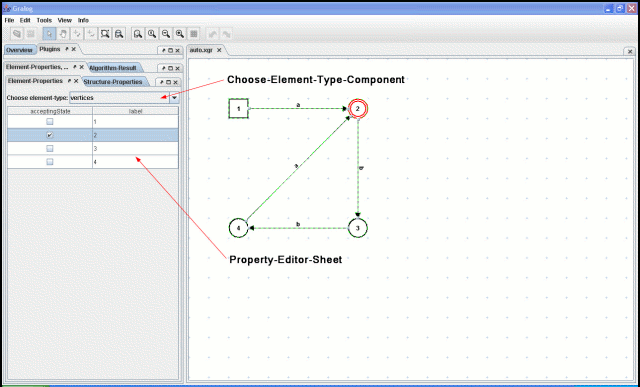
Task: Check acceptingState for vertex 4
Action: tap(50, 162)
